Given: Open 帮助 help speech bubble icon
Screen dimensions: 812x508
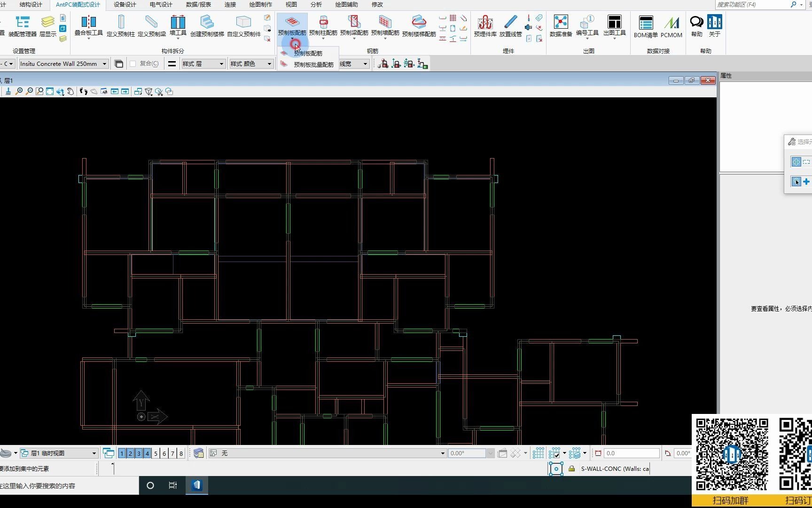Looking at the screenshot, I should [x=697, y=22].
